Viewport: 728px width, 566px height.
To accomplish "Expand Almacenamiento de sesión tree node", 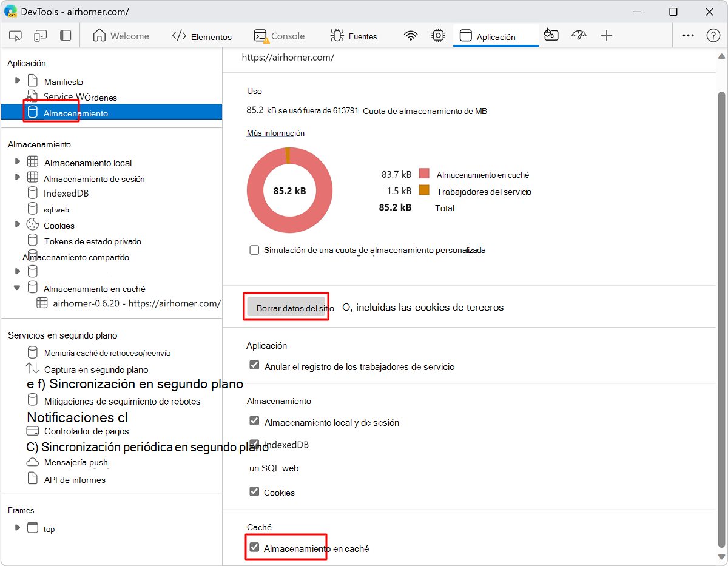I will click(x=18, y=177).
